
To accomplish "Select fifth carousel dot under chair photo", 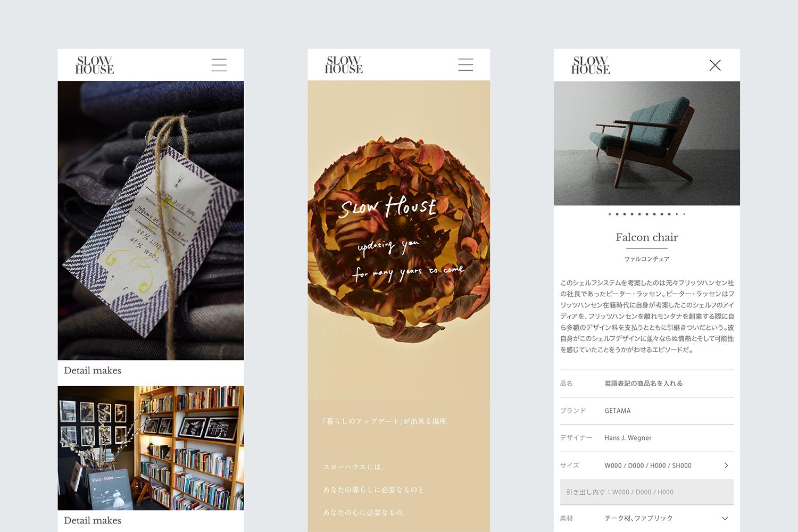I will click(x=639, y=214).
